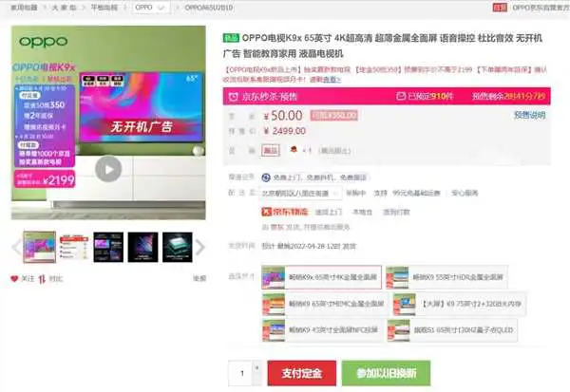Click the OPPO logo on product image
Image resolution: width=570 pixels, height=392 pixels.
pyautogui.click(x=44, y=42)
